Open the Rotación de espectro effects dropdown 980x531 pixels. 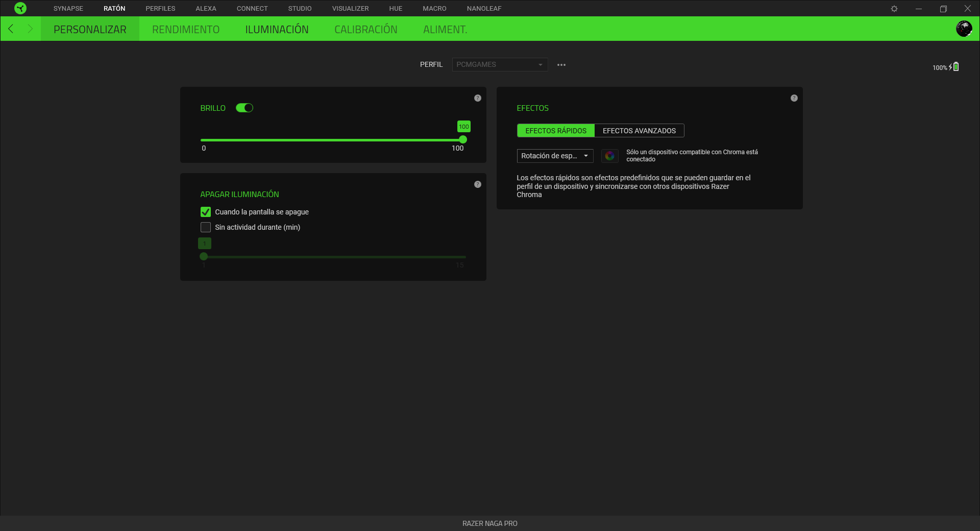[x=555, y=156]
